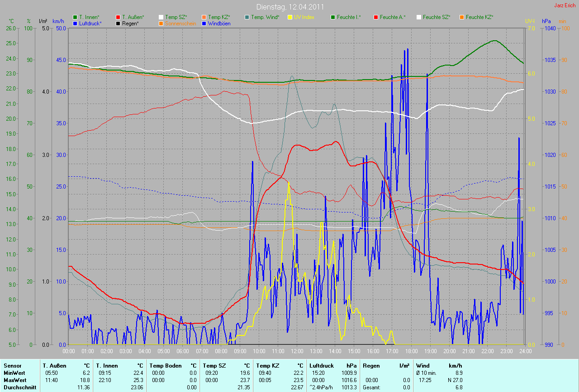
Task: Select the orange Temp KZ legend square
Action: pos(204,17)
